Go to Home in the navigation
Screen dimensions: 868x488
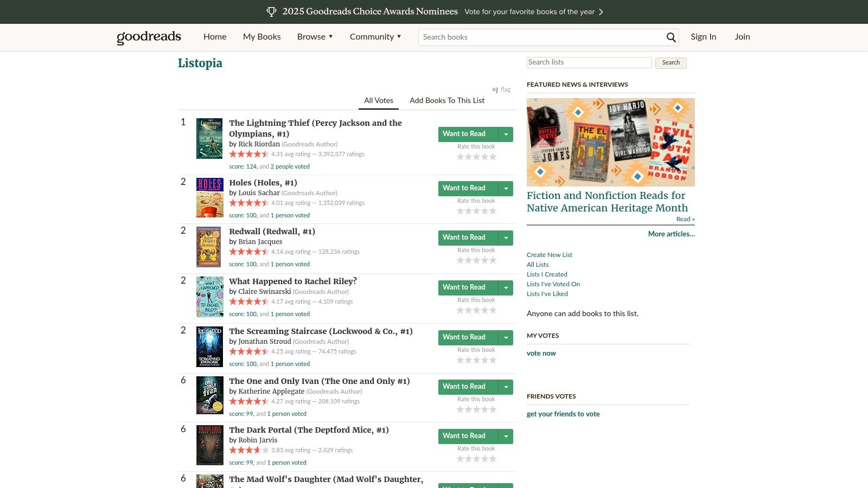[x=215, y=37]
